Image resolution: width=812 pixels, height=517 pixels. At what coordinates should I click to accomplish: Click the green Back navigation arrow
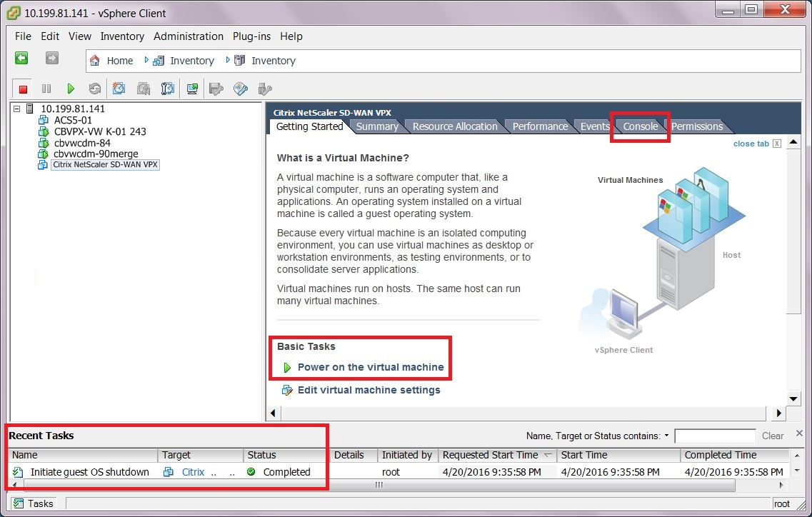pos(21,58)
